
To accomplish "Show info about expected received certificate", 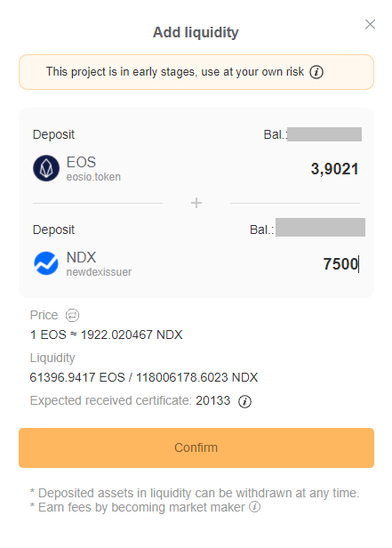I will coord(244,401).
